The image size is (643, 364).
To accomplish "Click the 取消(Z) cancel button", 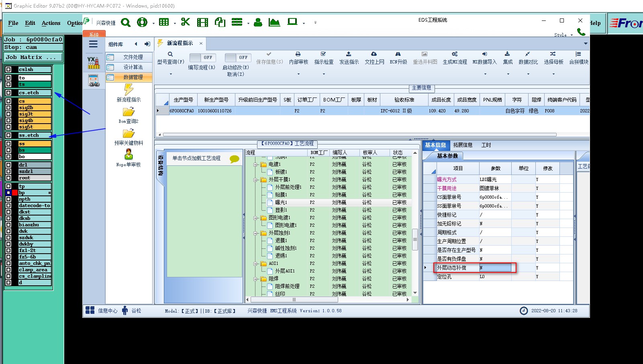I will (235, 74).
